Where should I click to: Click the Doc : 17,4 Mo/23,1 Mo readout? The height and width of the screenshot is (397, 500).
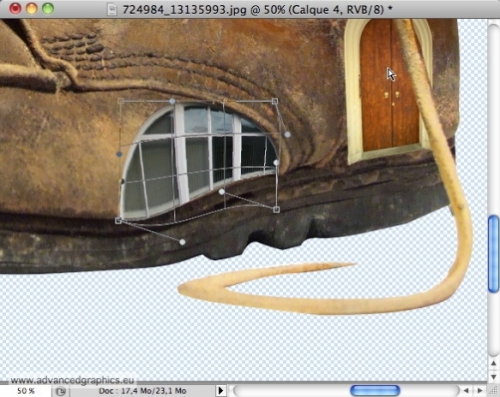pyautogui.click(x=142, y=391)
